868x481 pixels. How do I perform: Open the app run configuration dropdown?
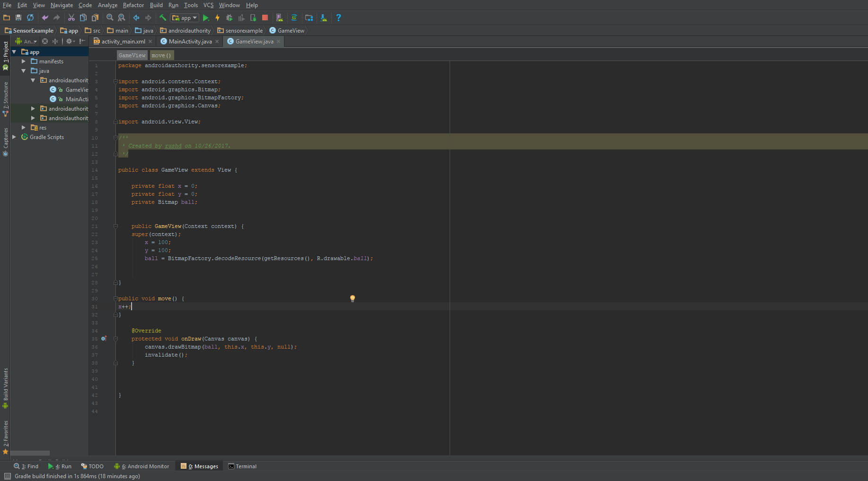pos(185,18)
